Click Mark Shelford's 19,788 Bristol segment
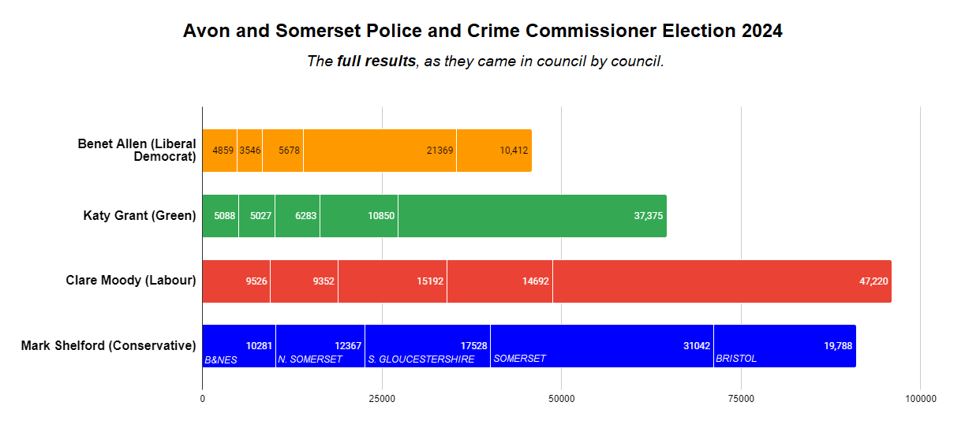This screenshot has height=443, width=980. [784, 346]
